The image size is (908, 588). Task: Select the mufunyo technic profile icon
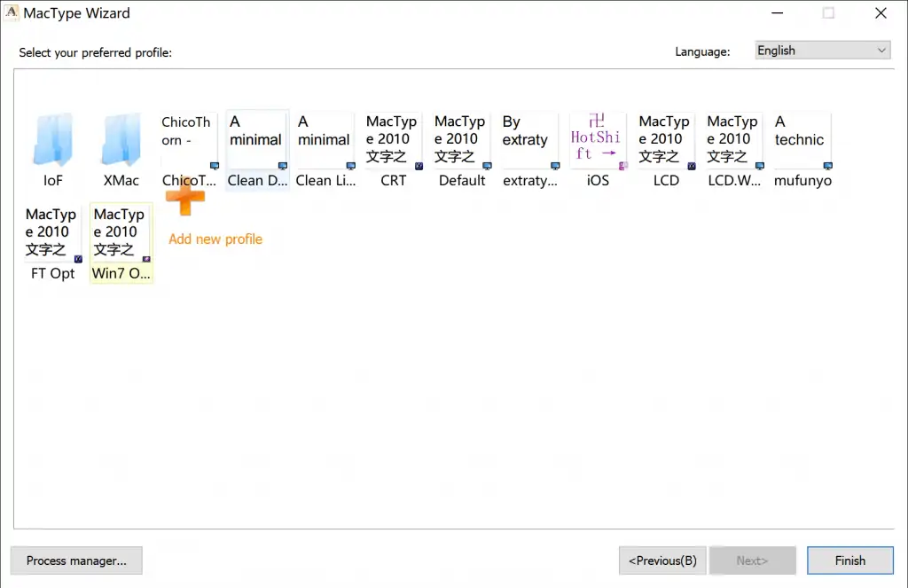click(x=801, y=137)
